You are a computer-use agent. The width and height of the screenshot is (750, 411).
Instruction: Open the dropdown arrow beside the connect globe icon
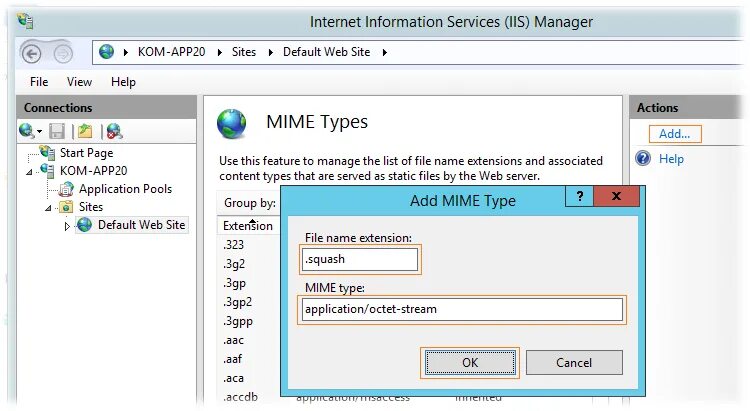pyautogui.click(x=39, y=131)
